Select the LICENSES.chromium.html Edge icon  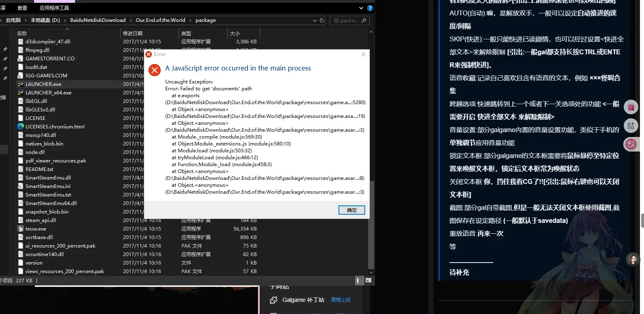21,126
